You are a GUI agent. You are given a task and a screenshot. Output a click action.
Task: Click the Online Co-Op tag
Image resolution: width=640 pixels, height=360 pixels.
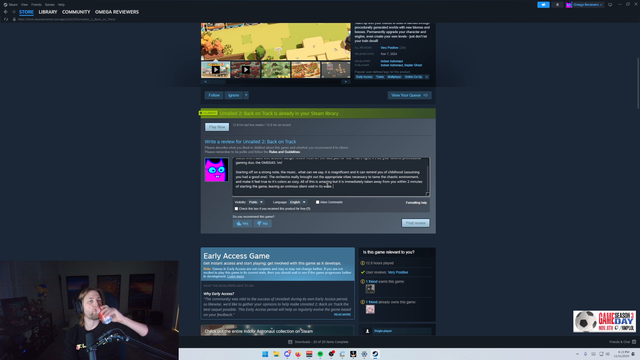413,77
